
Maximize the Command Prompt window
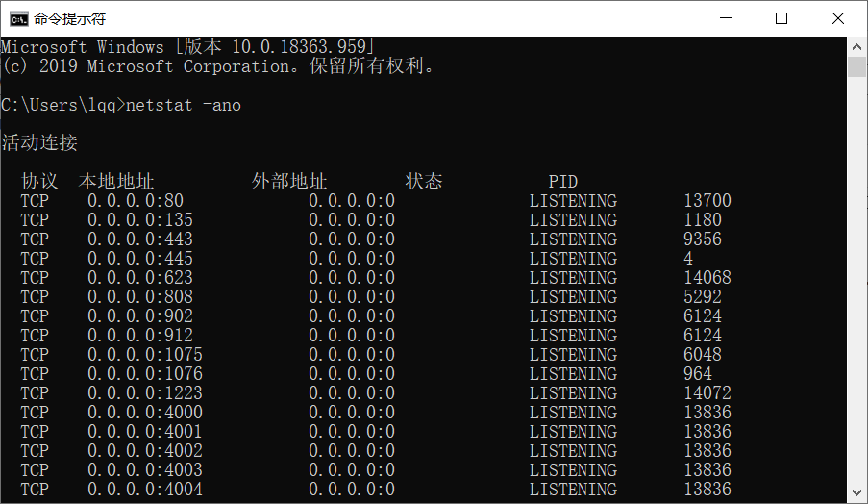tap(781, 18)
